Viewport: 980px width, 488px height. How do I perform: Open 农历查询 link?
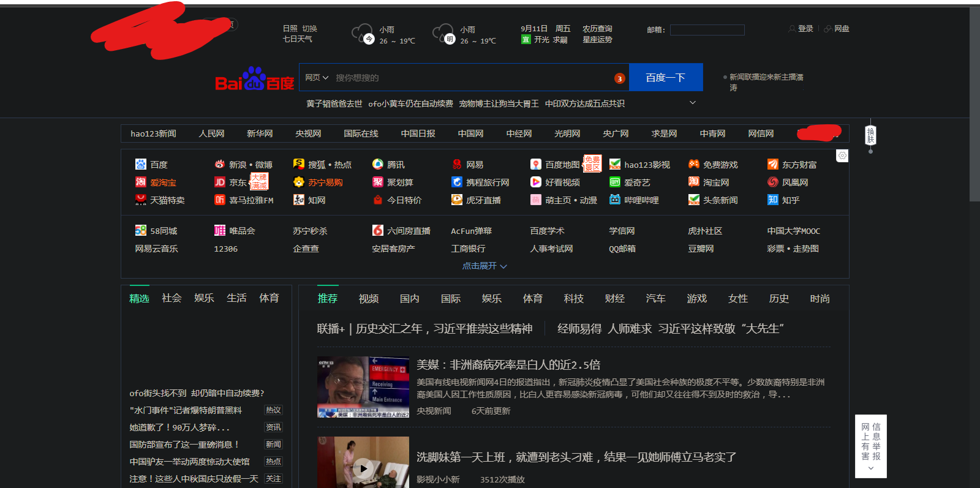pyautogui.click(x=597, y=29)
